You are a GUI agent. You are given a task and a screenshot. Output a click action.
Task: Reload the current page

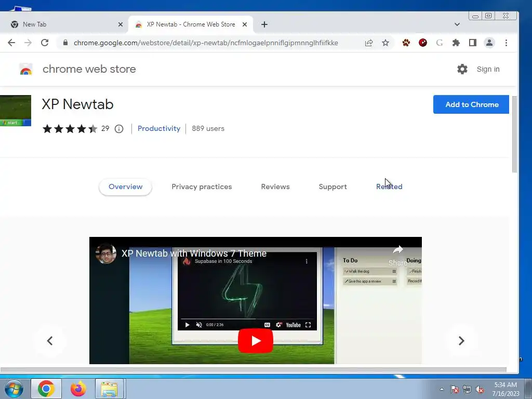coord(45,43)
